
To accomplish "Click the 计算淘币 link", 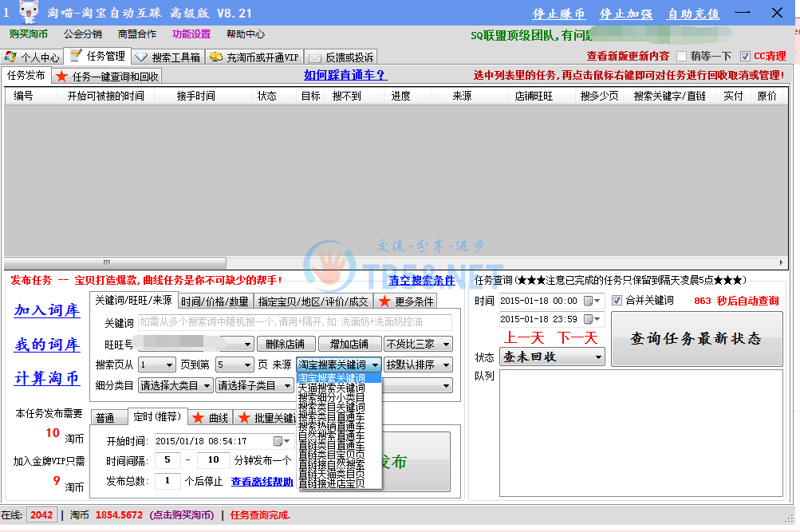I will 47,378.
